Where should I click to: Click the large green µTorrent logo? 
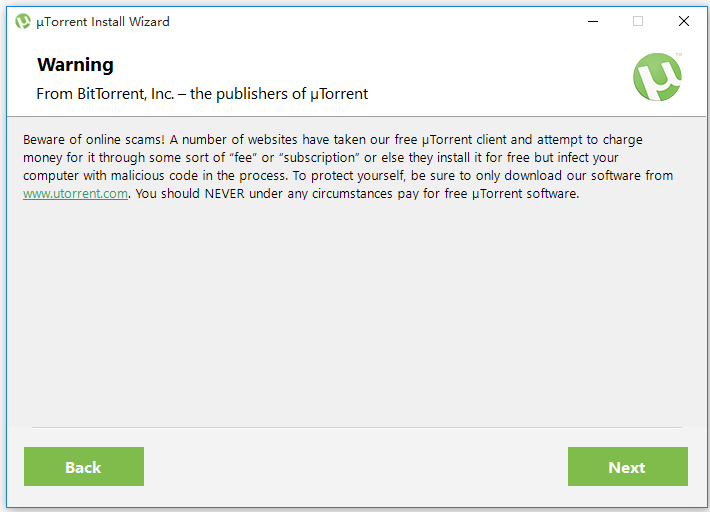pyautogui.click(x=657, y=77)
